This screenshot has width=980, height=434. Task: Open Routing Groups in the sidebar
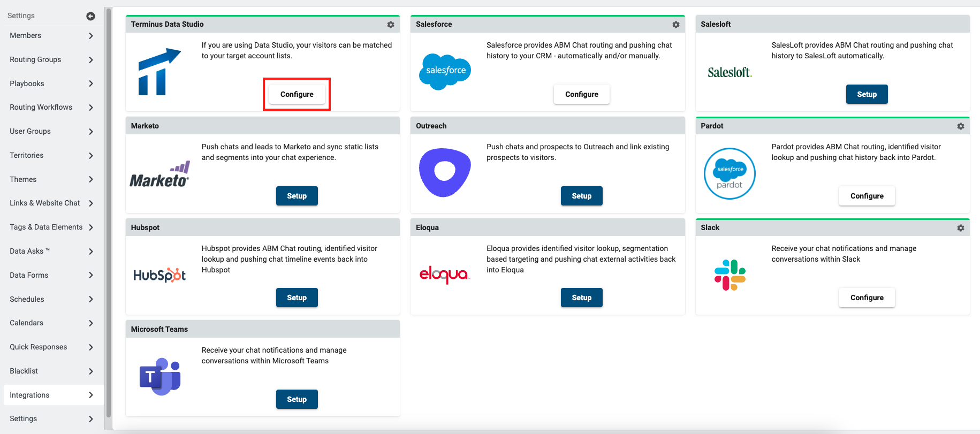click(52, 60)
